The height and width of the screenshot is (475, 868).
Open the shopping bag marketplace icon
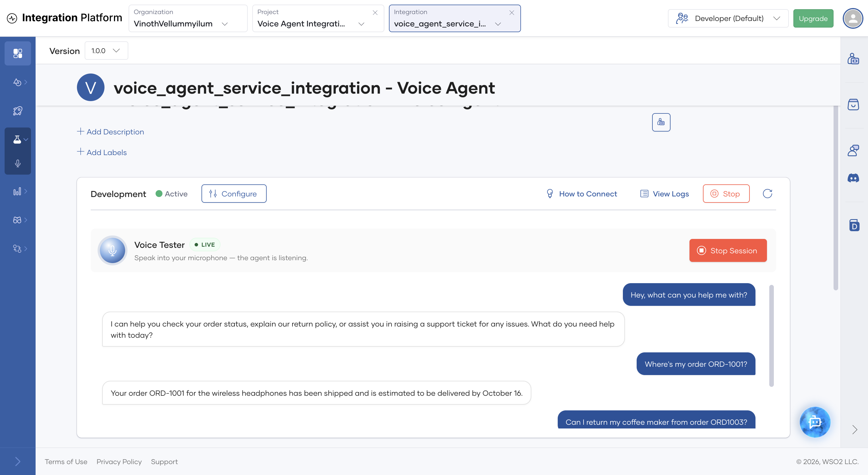(853, 105)
